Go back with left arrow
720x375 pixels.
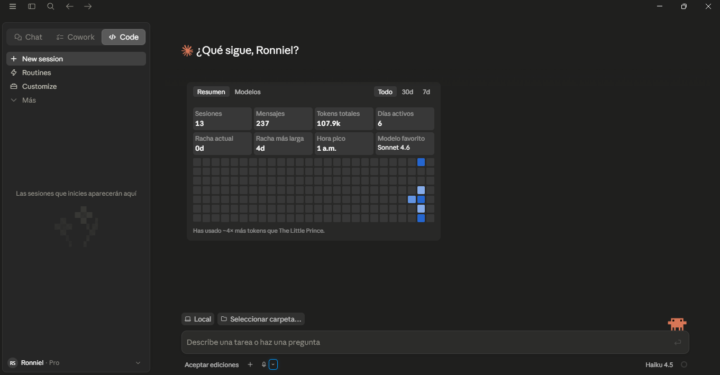pos(69,6)
